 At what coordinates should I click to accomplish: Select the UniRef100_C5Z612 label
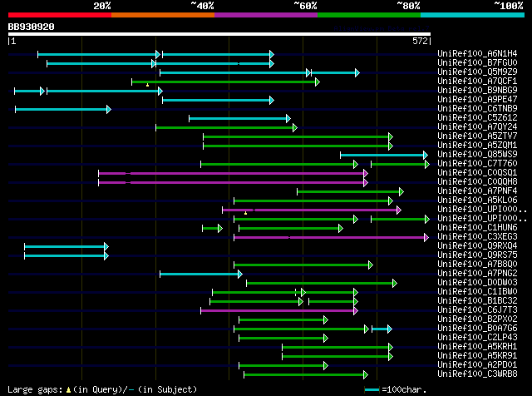point(477,117)
